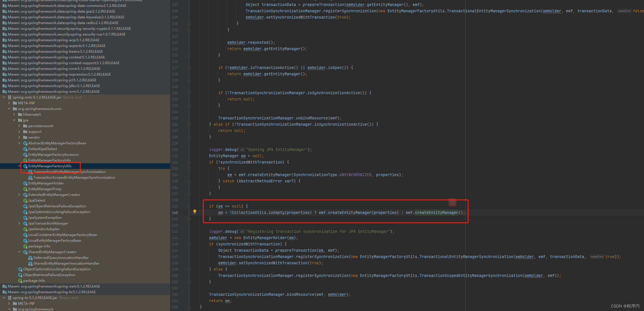This screenshot has width=644, height=311.
Task: Collapse the code fold arrow at line 145
Action: [x=189, y=244]
